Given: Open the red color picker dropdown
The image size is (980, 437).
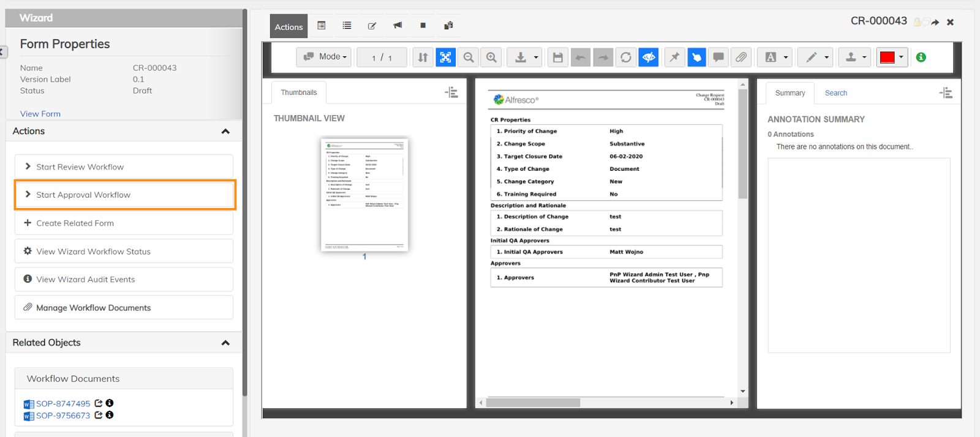Looking at the screenshot, I should [892, 58].
